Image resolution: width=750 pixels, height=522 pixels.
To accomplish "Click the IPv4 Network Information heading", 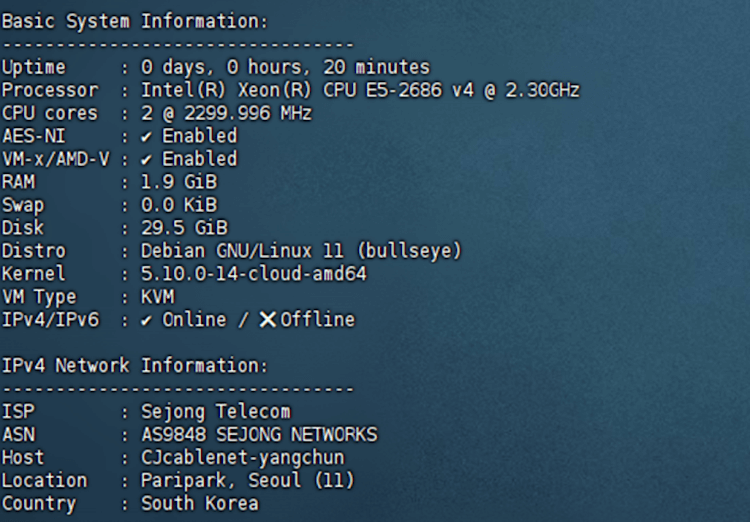I will 134,366.
